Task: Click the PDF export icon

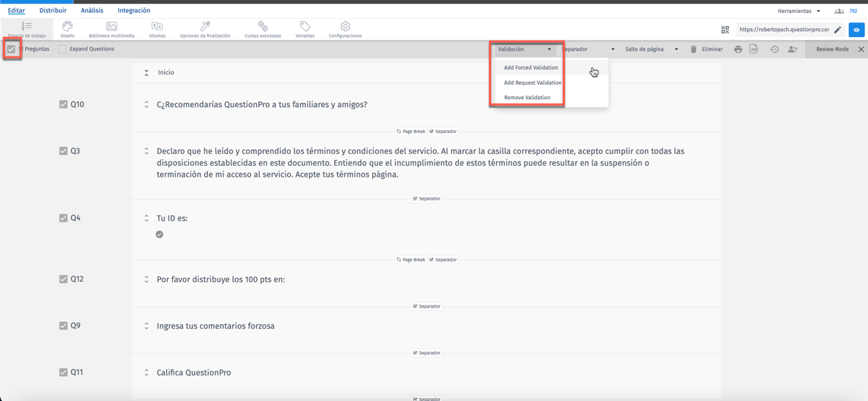Action: [x=754, y=49]
